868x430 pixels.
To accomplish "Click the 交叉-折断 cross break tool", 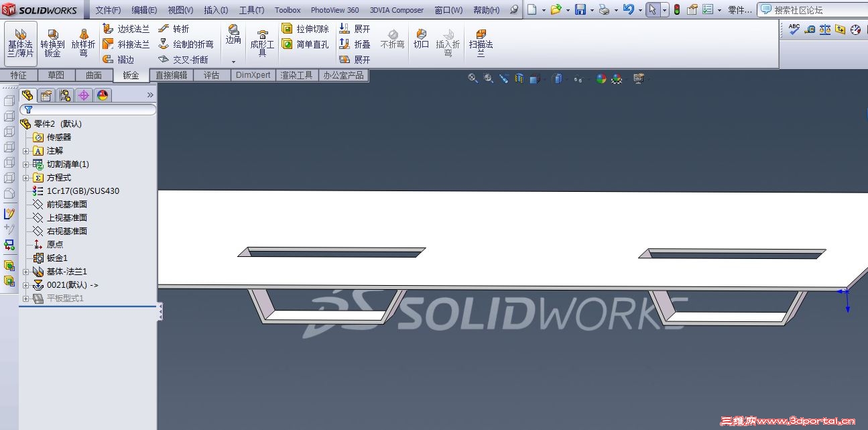I will coord(183,60).
